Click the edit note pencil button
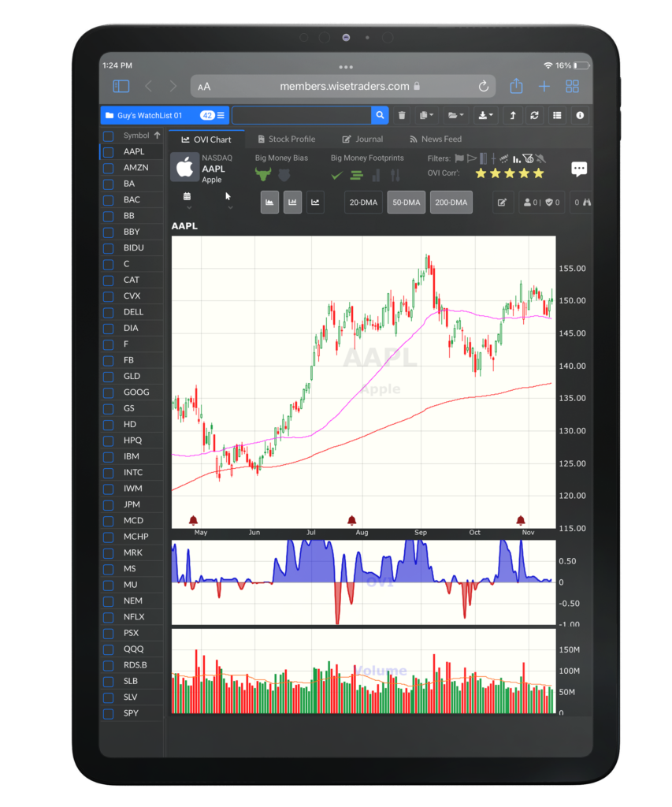 [502, 203]
